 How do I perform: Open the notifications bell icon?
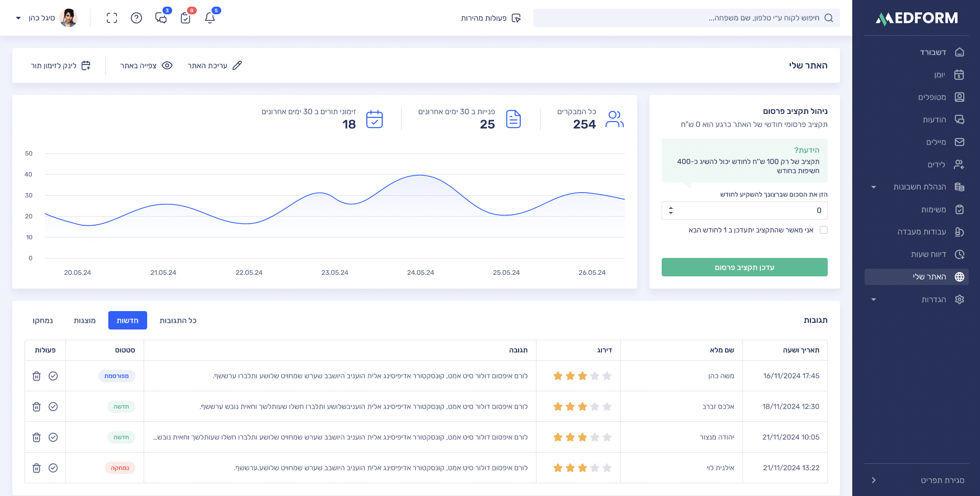(210, 18)
